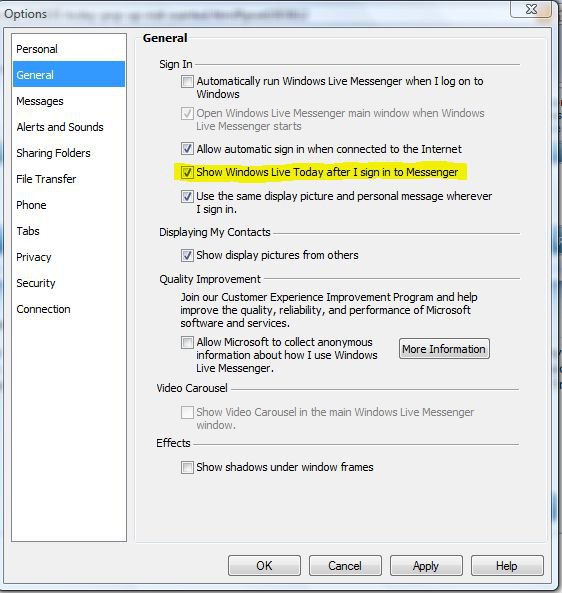Select File Transfer in the sidebar

click(46, 179)
